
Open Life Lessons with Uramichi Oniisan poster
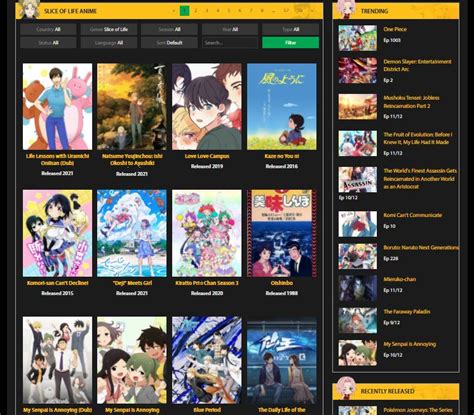(57, 107)
